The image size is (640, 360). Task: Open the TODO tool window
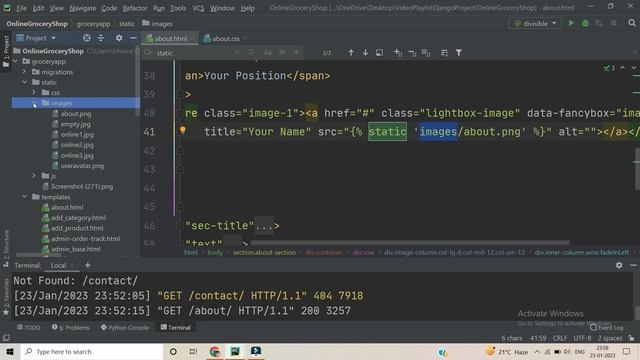pos(29,327)
